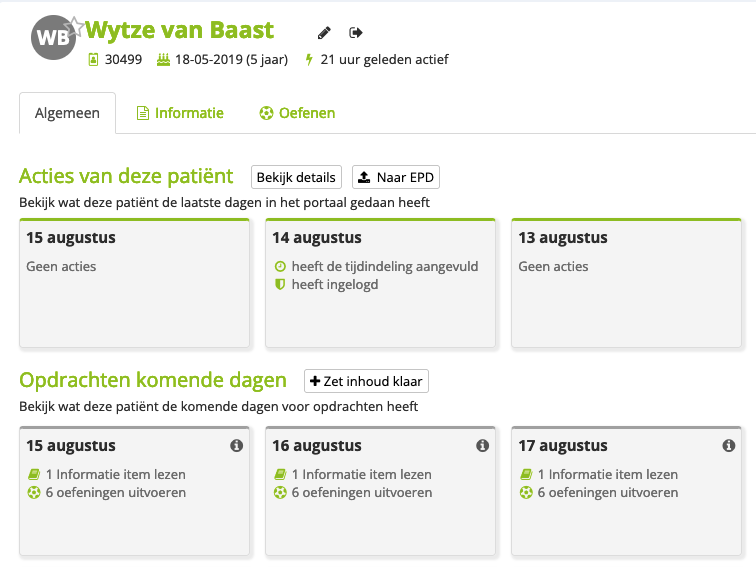The height and width of the screenshot is (567, 756).
Task: Toggle the favorite star on WB avatar
Action: [73, 24]
